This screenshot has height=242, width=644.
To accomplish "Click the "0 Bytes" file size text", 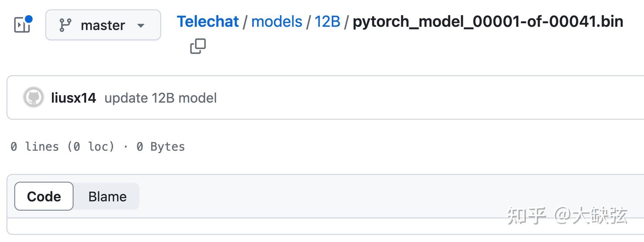I will point(161,146).
